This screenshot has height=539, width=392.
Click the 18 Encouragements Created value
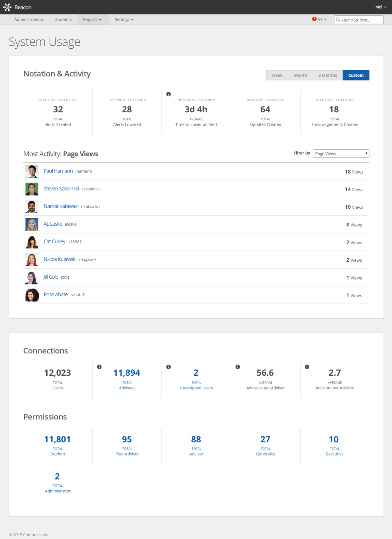coord(334,109)
